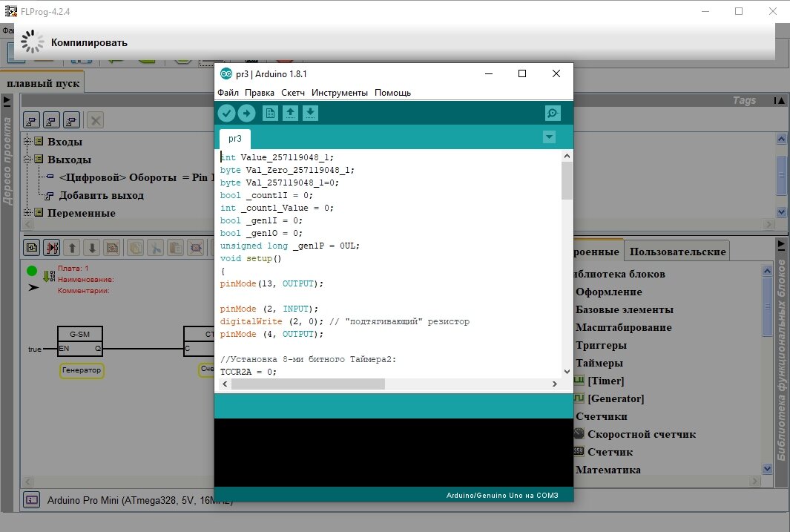Click the copy icon in FLProg schematic toolbar
Screen dimensions: 790x532
135,248
